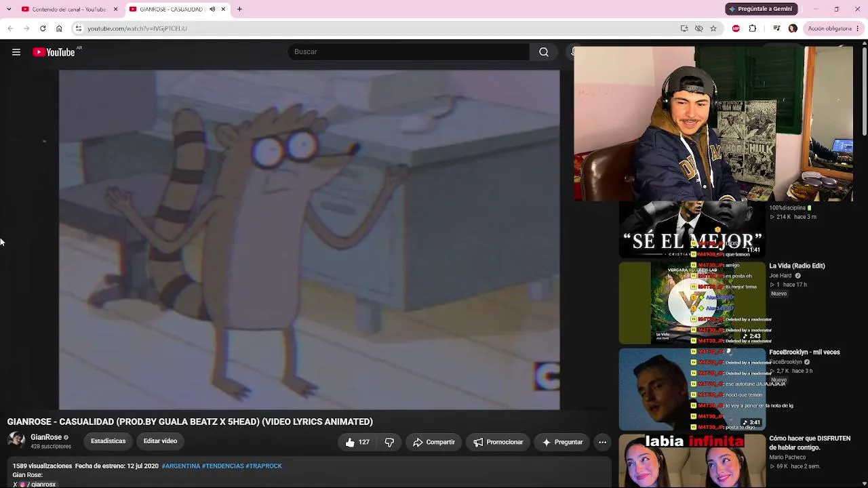Open the #ARGENTINA hashtag link
Image resolution: width=868 pixels, height=488 pixels.
point(181,466)
